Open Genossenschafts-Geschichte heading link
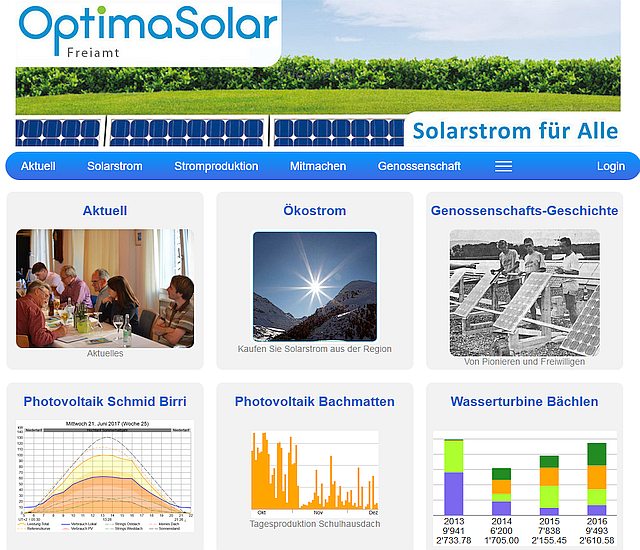 point(524,211)
